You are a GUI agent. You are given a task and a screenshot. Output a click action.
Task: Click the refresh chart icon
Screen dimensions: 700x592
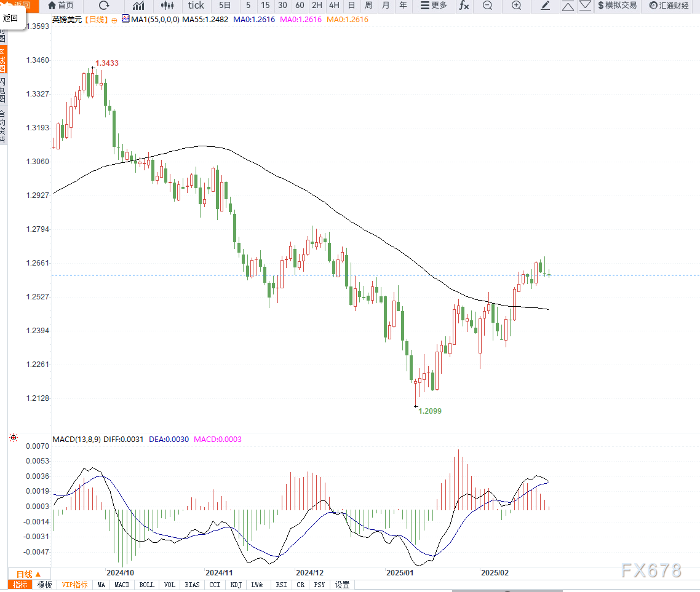click(x=103, y=6)
